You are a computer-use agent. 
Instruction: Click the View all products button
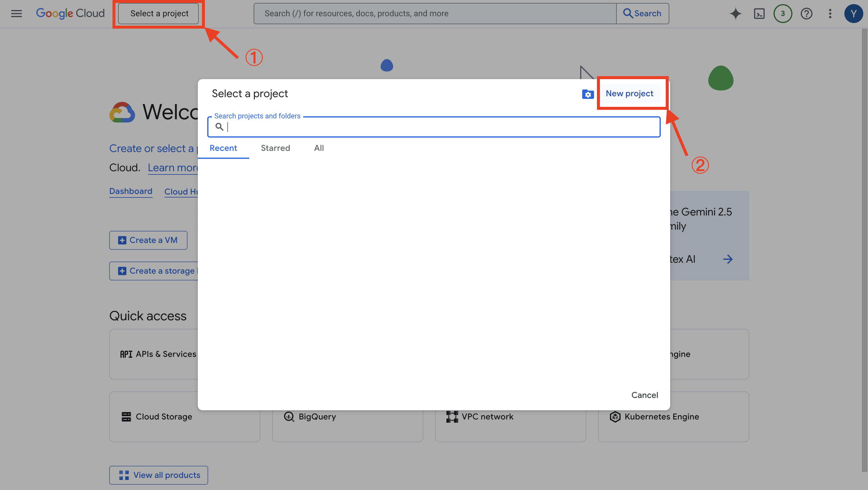coord(159,475)
